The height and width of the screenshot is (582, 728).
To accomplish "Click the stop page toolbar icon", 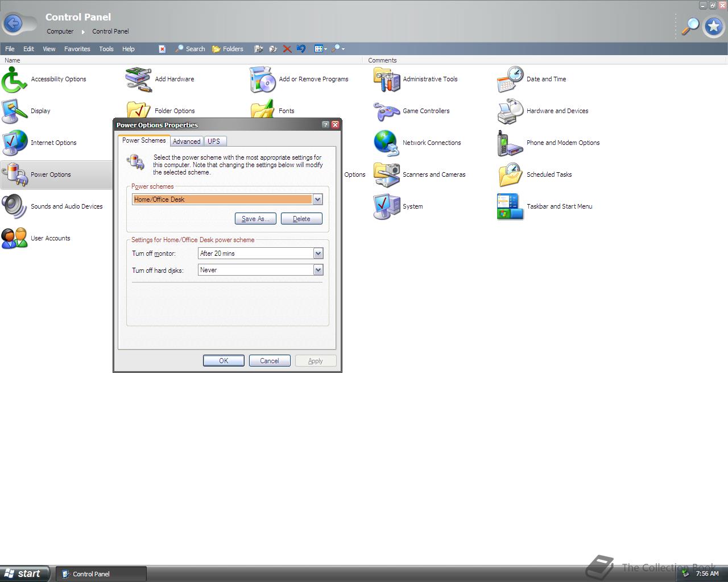I will tap(162, 49).
